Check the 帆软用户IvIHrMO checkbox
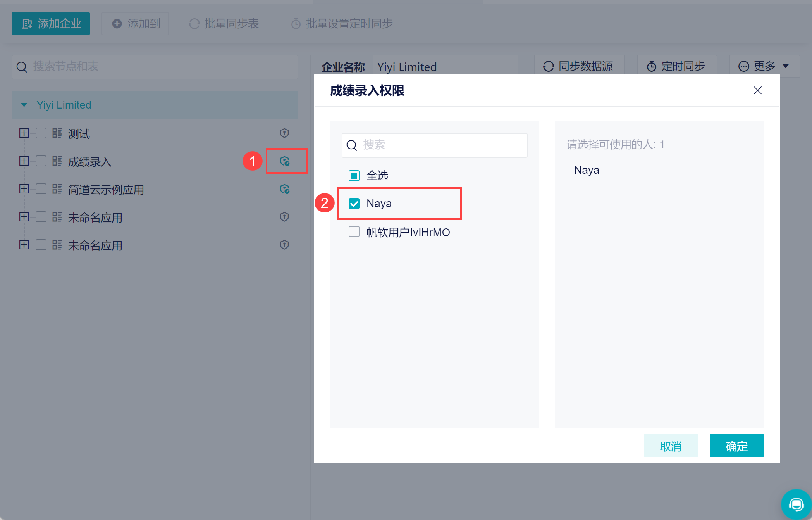The image size is (812, 520). [x=354, y=232]
